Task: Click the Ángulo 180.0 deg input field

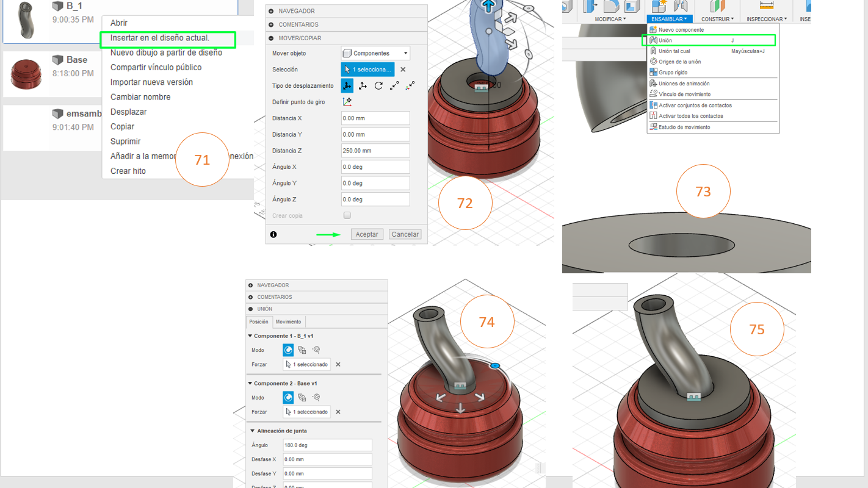Action: pos(328,445)
